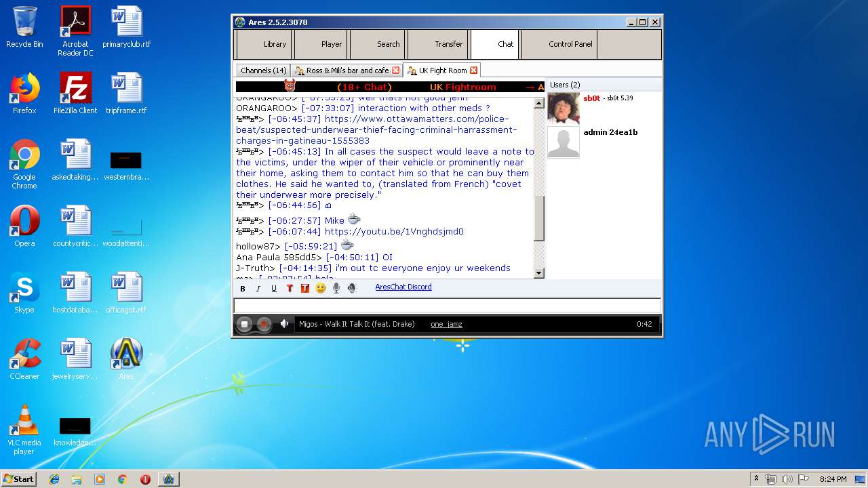Open officegot.rtf document

pos(127,293)
